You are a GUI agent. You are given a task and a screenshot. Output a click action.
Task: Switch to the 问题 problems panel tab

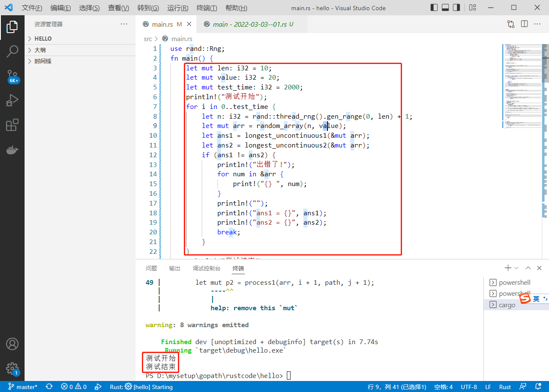pyautogui.click(x=151, y=268)
